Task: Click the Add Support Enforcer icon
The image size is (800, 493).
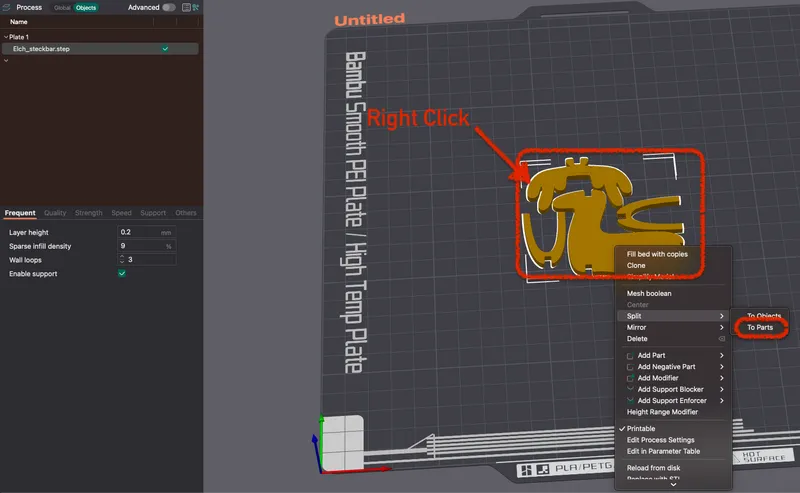Action: 630,400
